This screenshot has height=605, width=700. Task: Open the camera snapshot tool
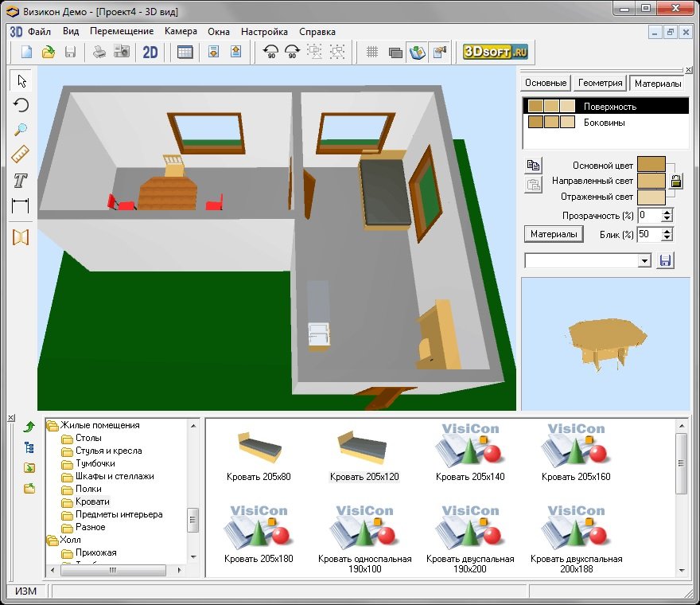click(121, 53)
